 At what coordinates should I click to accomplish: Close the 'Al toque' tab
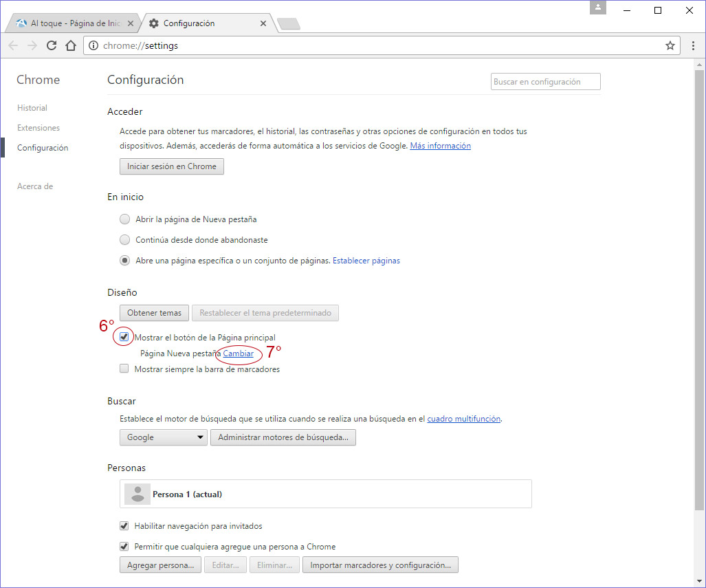[x=131, y=23]
